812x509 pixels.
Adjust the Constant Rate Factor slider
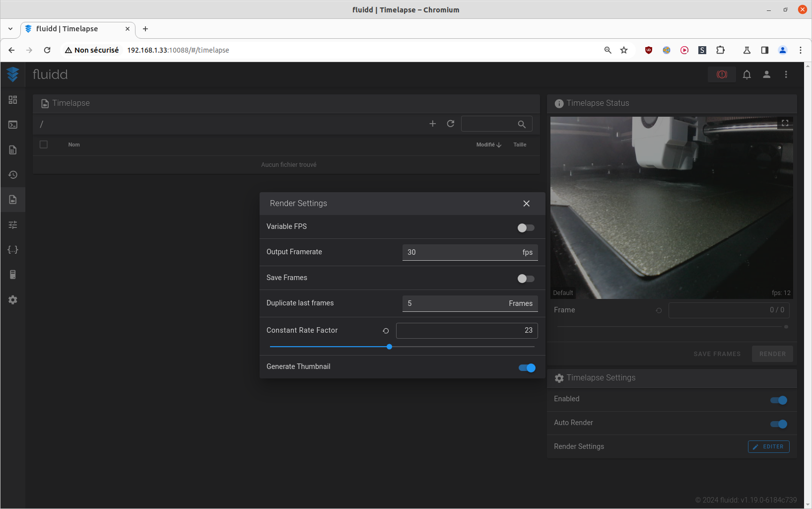click(390, 347)
